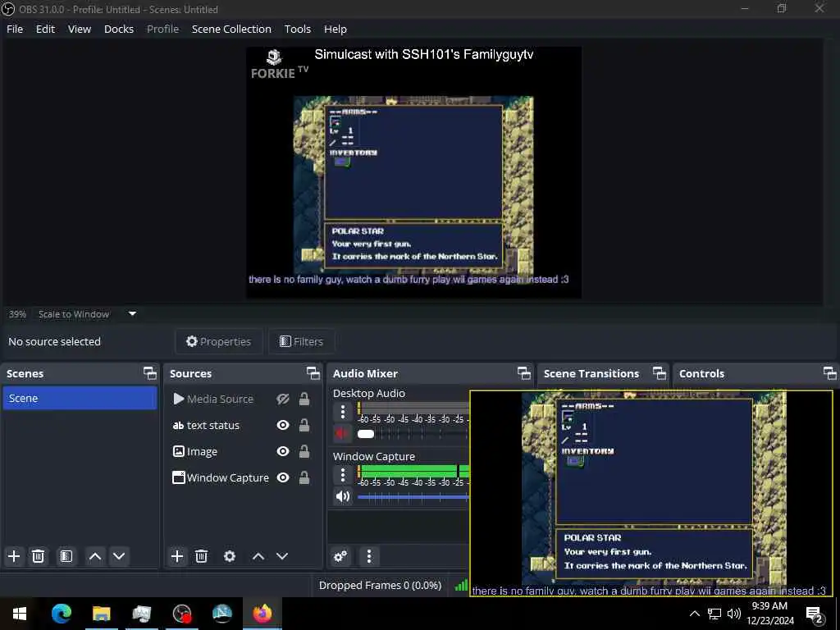840x630 pixels.
Task: Toggle lock on text status source
Action: pos(304,426)
